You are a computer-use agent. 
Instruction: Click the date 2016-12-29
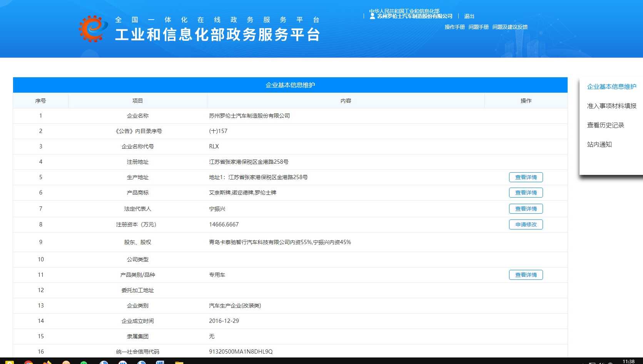224,321
